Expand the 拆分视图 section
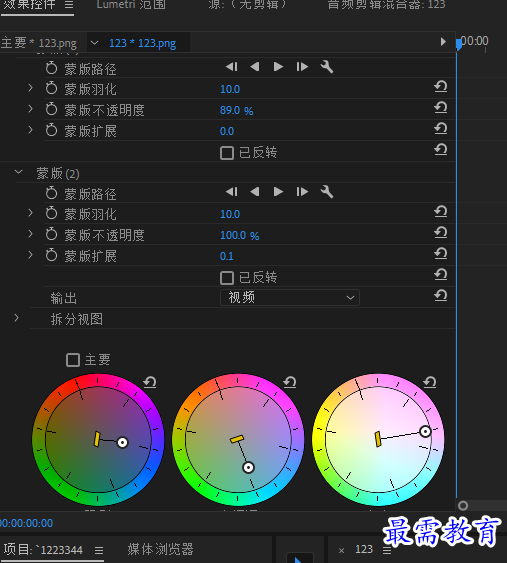This screenshot has height=563, width=507. 17,318
